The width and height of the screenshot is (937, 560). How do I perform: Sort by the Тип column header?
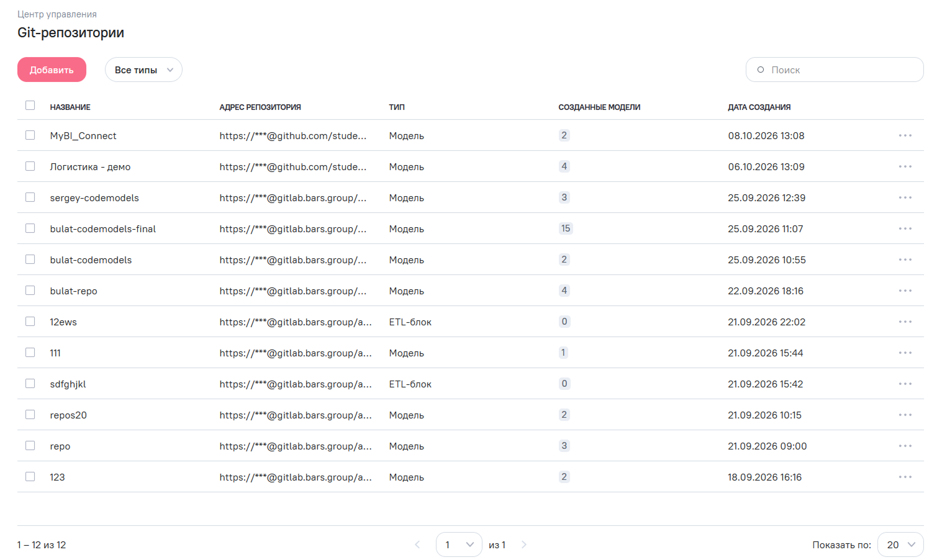(x=397, y=107)
